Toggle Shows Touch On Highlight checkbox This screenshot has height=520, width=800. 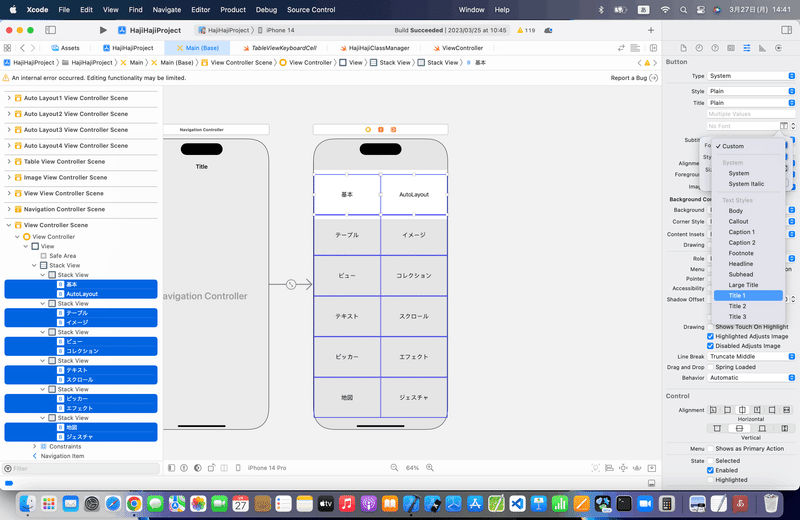[x=710, y=327]
